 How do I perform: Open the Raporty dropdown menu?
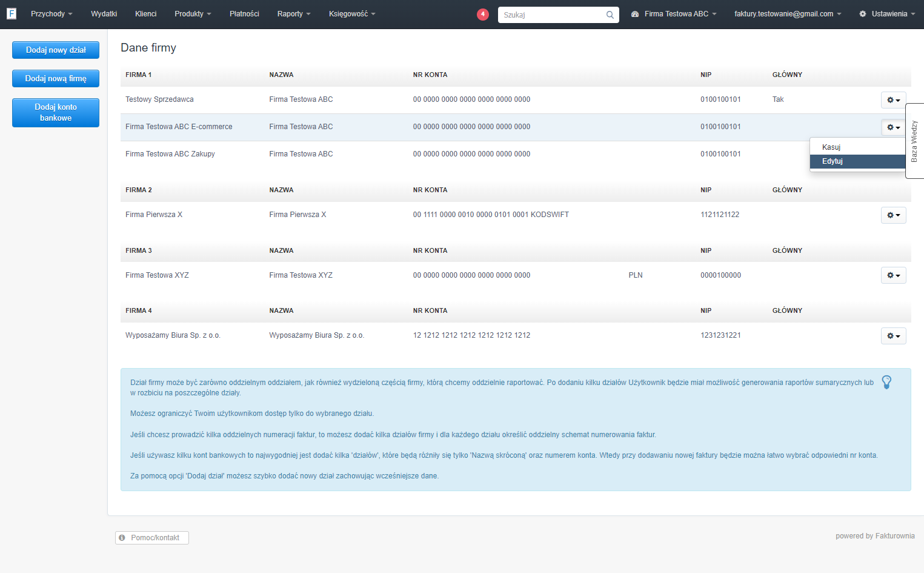(294, 14)
